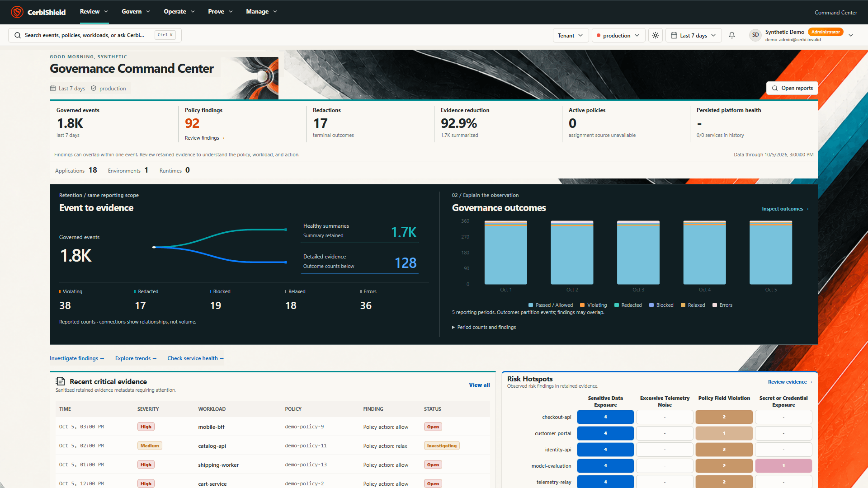Open the Tenant dropdown

[571, 35]
